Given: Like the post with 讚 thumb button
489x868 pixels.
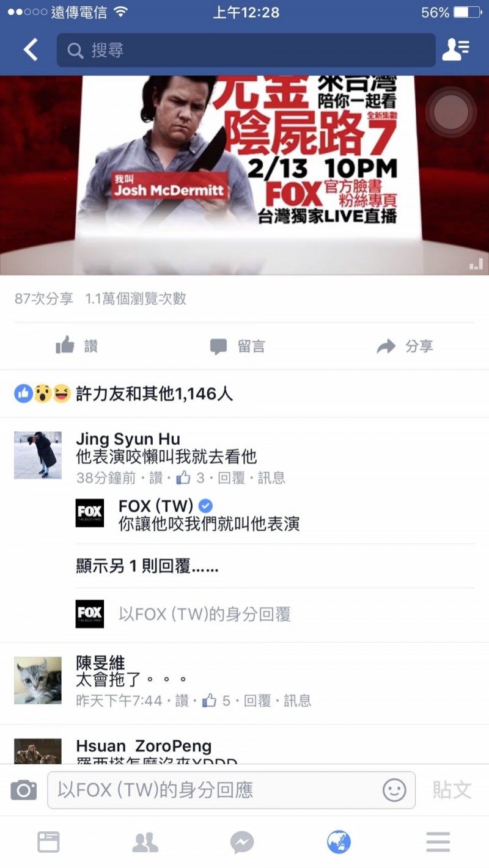Looking at the screenshot, I should tap(76, 346).
